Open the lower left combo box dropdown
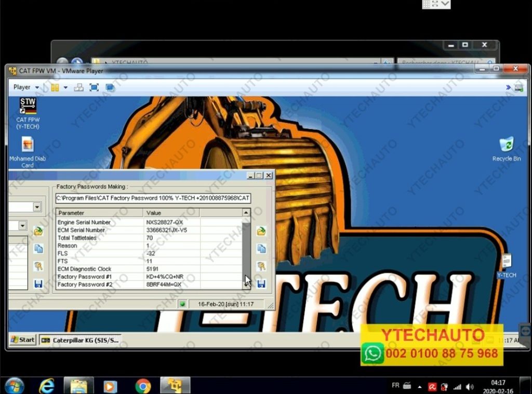This screenshot has height=394, width=532. 22,225
